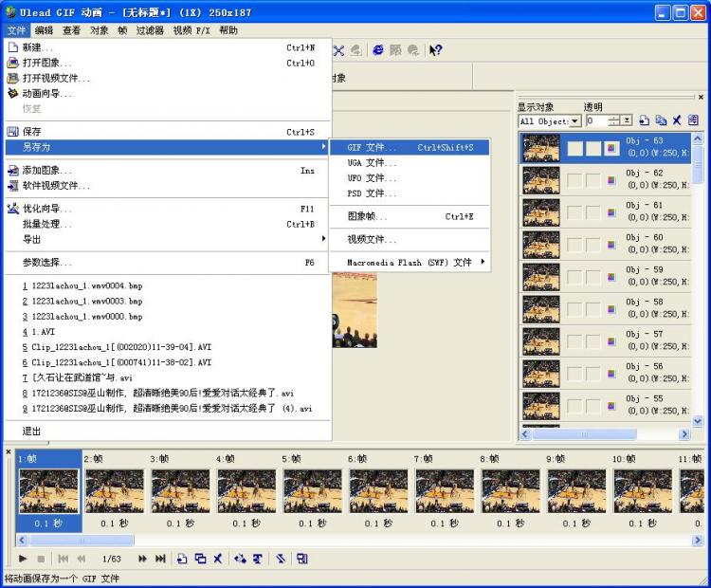This screenshot has width=711, height=588.
Task: Choose 新建 from the file menu
Action: 168,47
